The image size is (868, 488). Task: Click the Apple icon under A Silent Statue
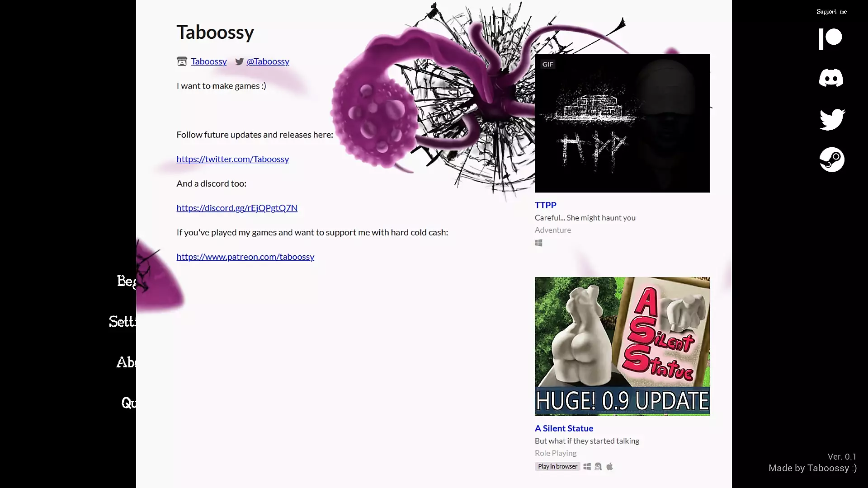click(x=609, y=466)
